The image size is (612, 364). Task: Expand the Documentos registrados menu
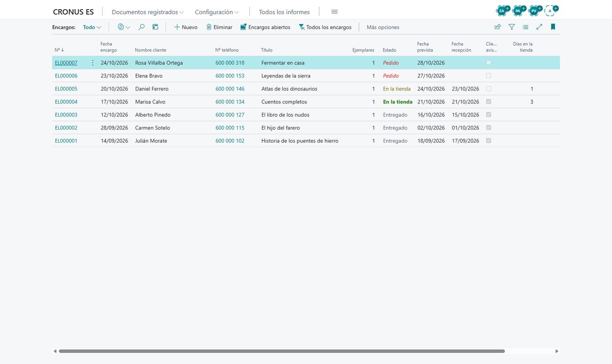[147, 12]
